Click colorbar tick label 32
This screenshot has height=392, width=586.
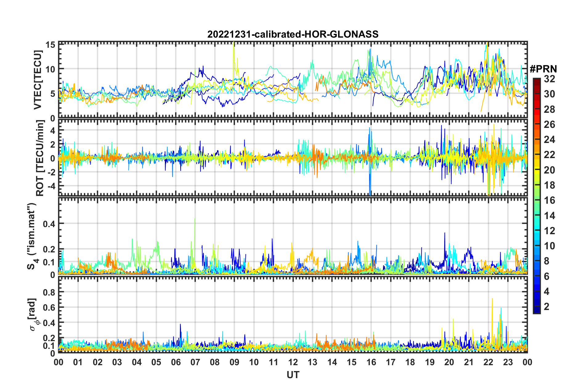(x=549, y=79)
